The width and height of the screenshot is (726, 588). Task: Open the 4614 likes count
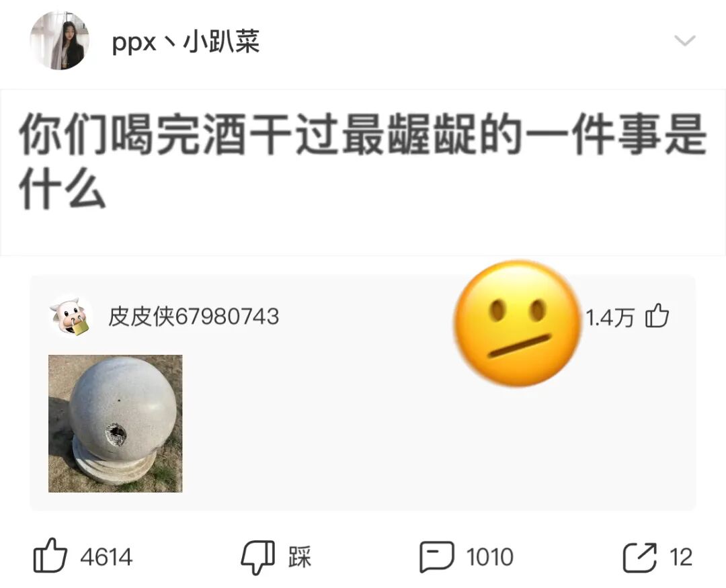click(106, 557)
